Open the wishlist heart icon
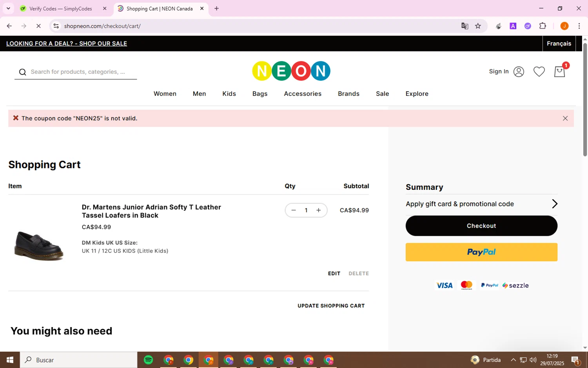588x368 pixels. point(539,71)
